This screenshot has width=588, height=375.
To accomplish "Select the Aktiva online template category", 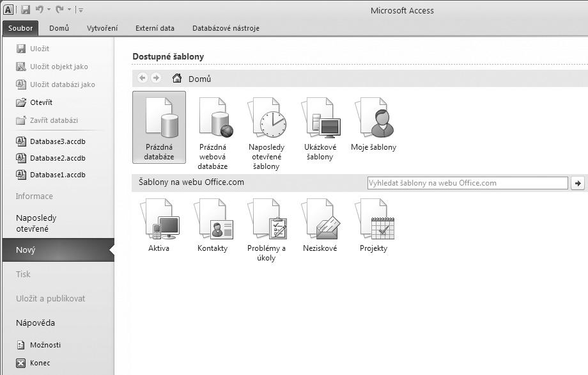I will pyautogui.click(x=159, y=225).
